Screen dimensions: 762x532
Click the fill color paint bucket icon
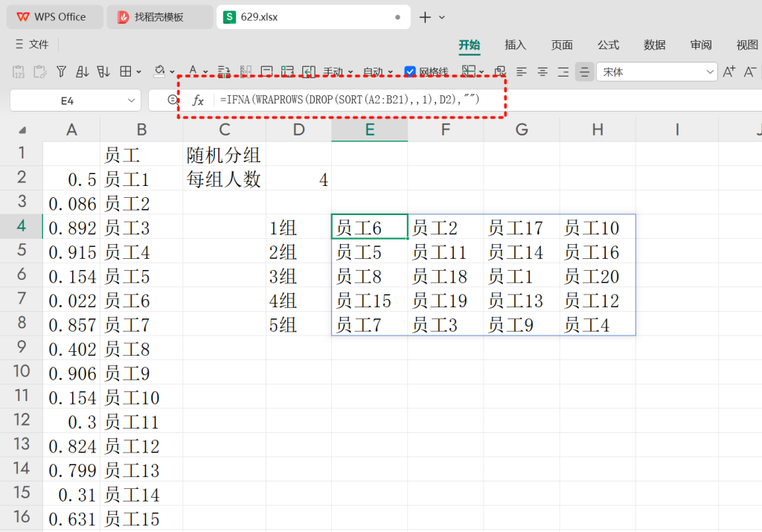pos(159,72)
